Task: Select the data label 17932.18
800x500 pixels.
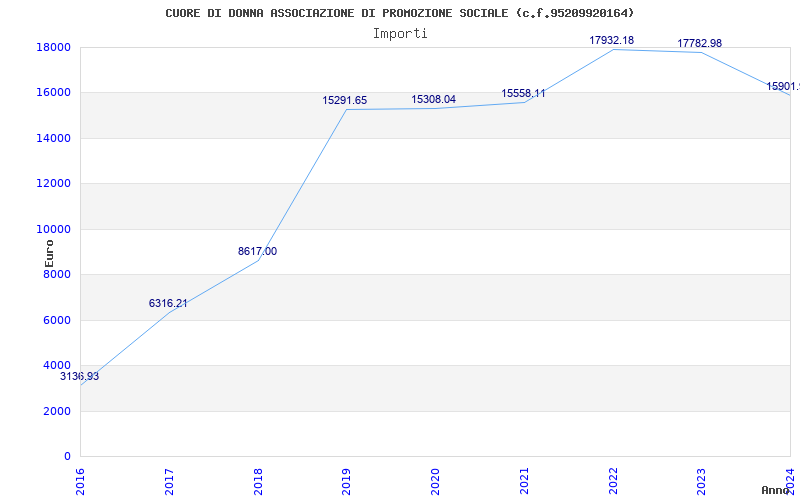Action: point(612,40)
